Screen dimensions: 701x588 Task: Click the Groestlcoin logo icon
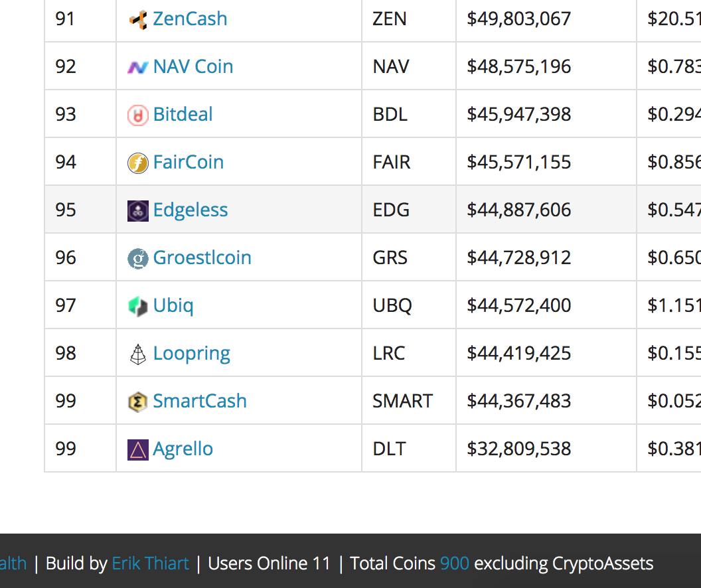click(x=137, y=257)
